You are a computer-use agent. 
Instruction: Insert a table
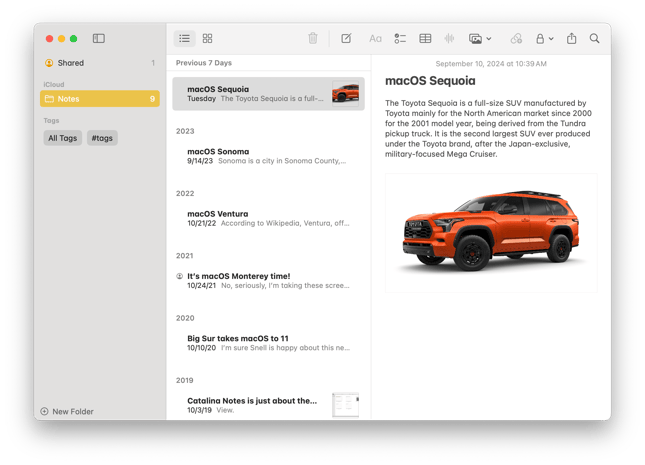[425, 39]
